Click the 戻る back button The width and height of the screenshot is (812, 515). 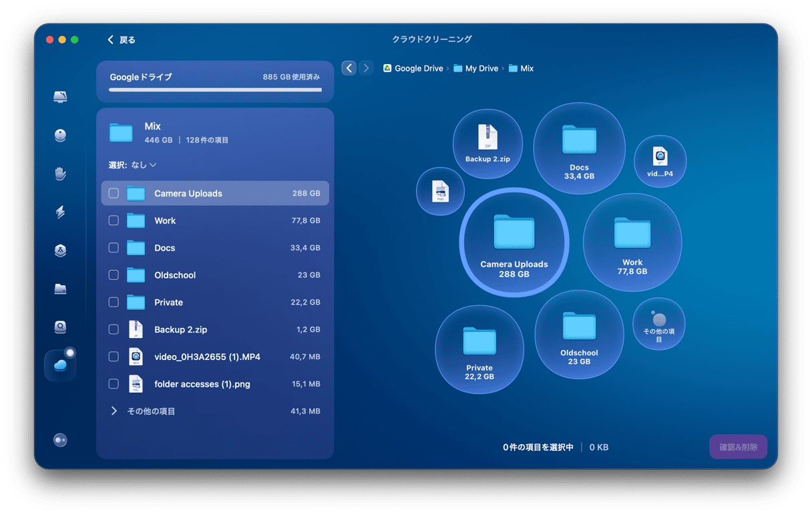click(x=122, y=40)
